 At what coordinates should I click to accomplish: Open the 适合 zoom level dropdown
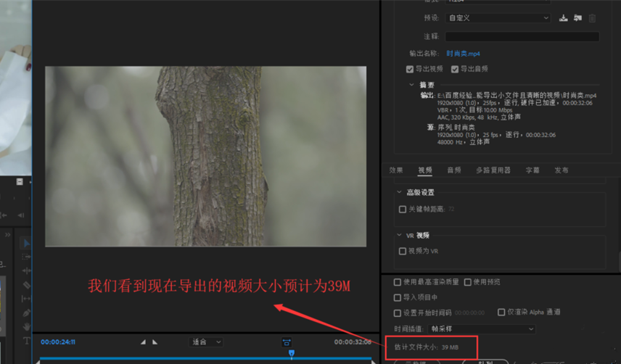point(206,342)
